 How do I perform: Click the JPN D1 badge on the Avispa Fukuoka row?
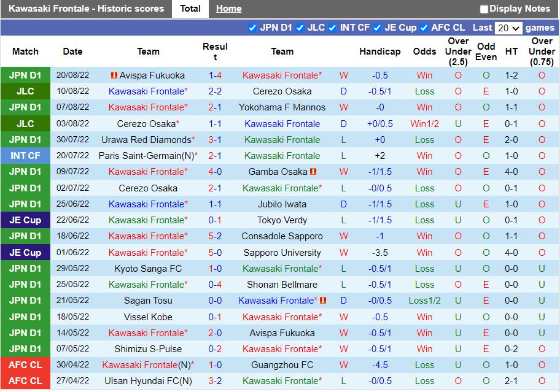pos(25,75)
